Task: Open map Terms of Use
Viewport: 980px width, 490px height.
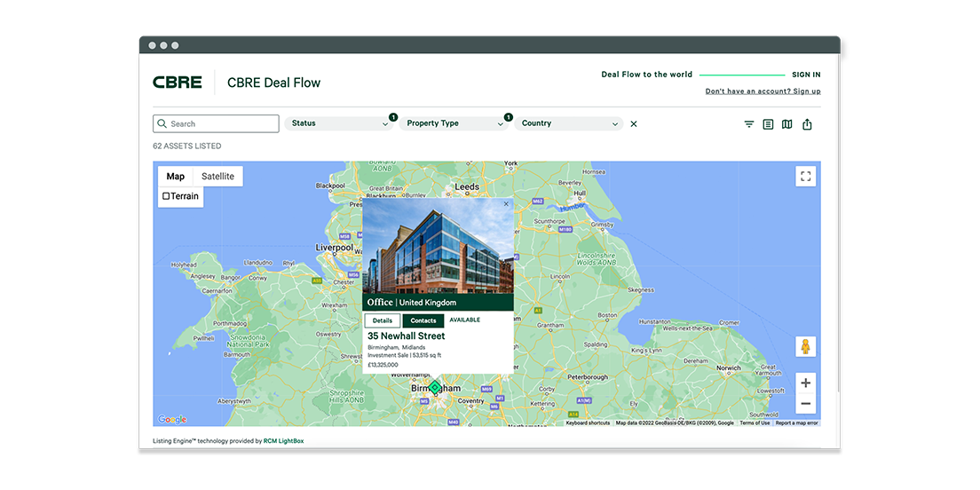Action: 755,423
